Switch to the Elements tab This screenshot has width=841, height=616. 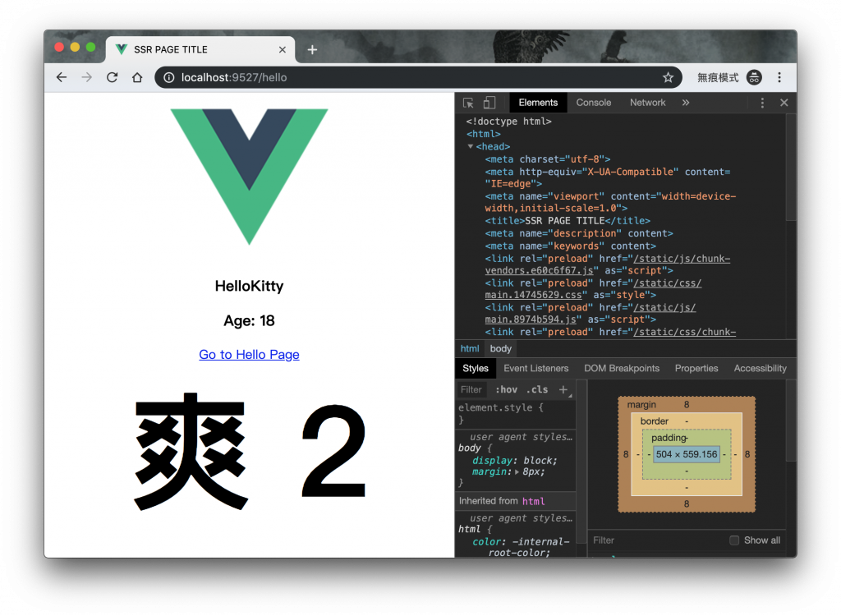pyautogui.click(x=538, y=103)
